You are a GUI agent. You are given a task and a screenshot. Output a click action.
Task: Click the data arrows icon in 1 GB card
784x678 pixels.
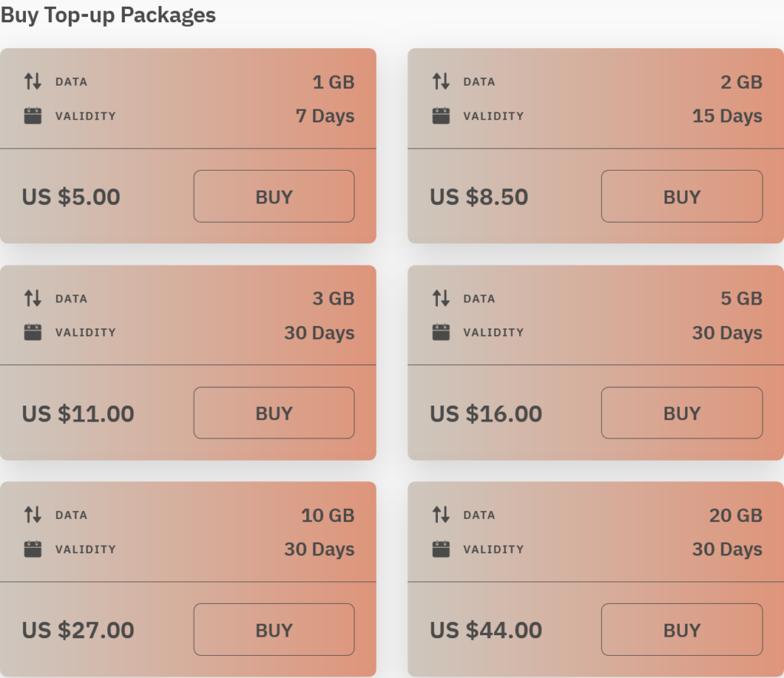[x=33, y=81]
